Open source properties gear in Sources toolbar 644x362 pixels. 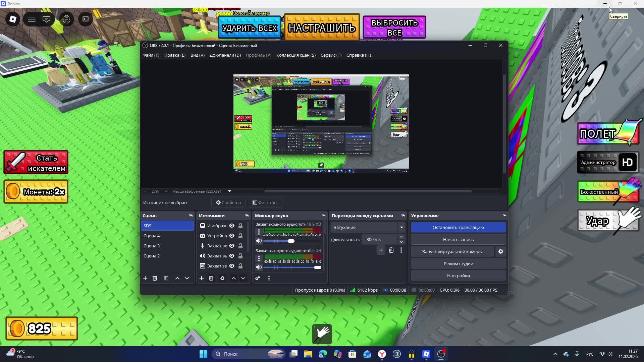point(222,278)
